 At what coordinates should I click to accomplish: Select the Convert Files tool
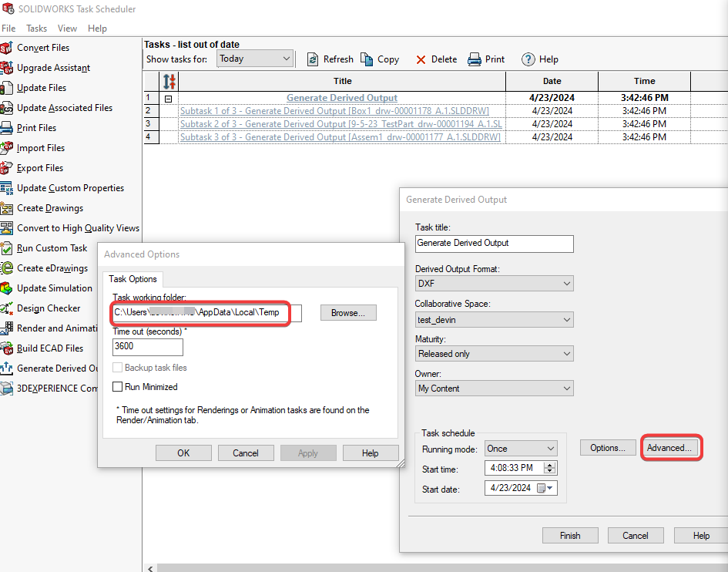tap(46, 47)
